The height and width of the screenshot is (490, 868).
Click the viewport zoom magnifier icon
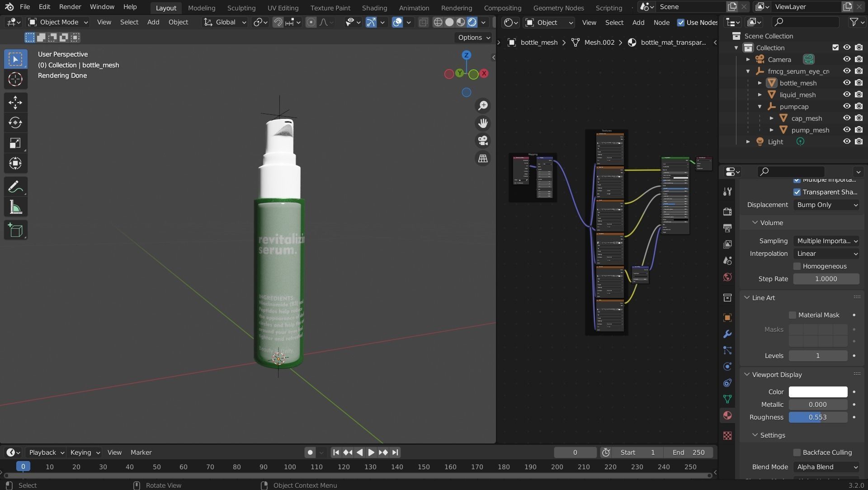483,105
